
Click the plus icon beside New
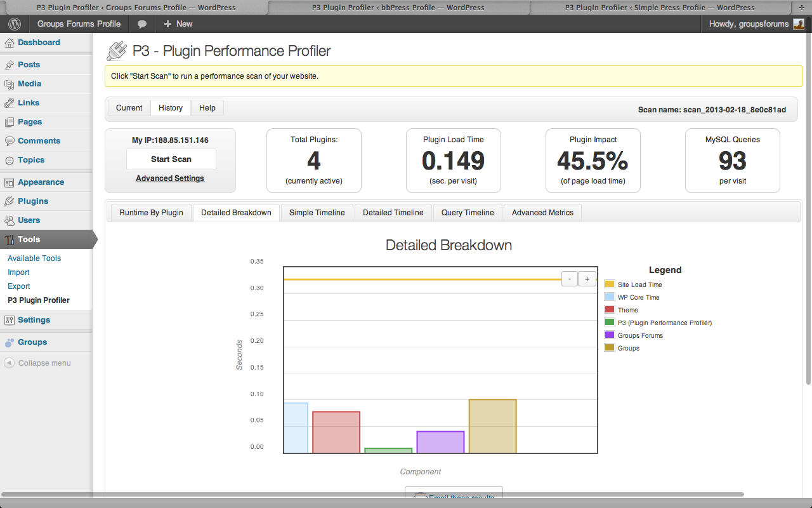pyautogui.click(x=167, y=24)
